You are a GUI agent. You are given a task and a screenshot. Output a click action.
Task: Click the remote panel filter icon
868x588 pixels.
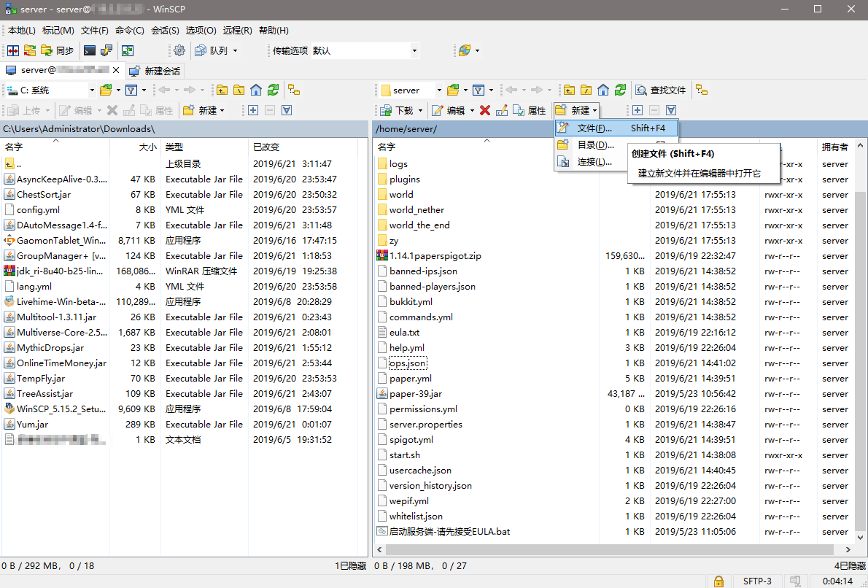478,90
